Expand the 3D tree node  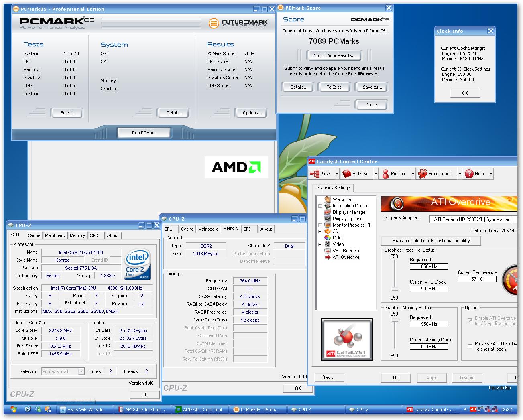320,231
